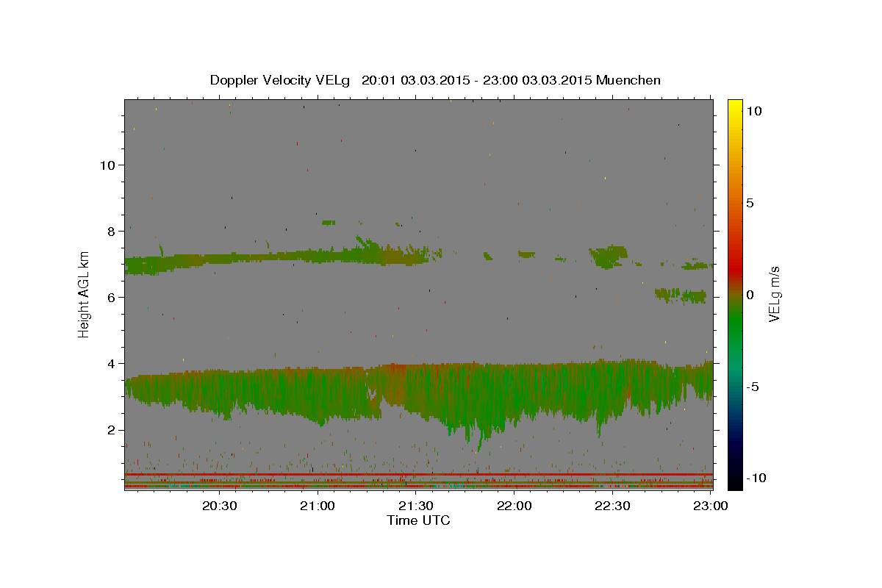Click the height tick label '10'
The height and width of the screenshot is (588, 882).
point(107,165)
